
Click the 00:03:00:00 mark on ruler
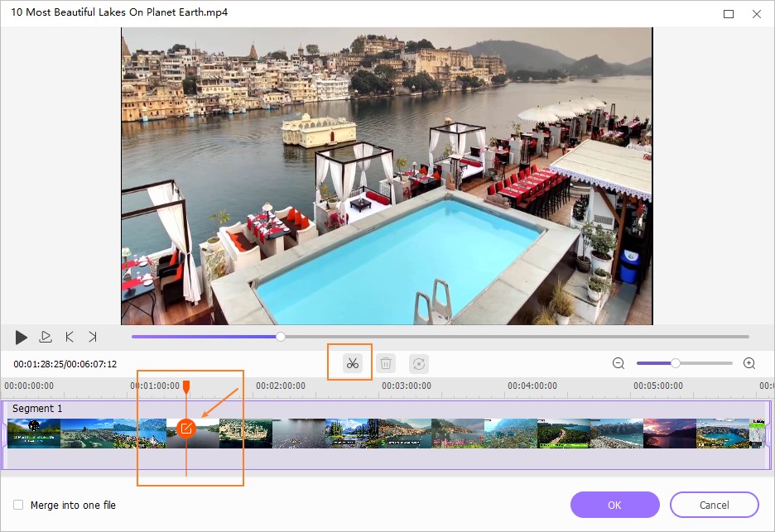tap(406, 386)
